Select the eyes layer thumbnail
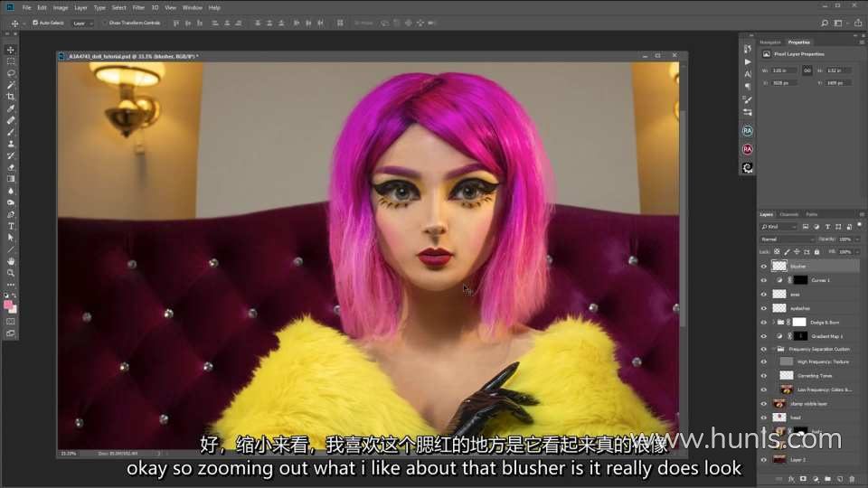Screen dimensions: 868x488 click(x=779, y=295)
